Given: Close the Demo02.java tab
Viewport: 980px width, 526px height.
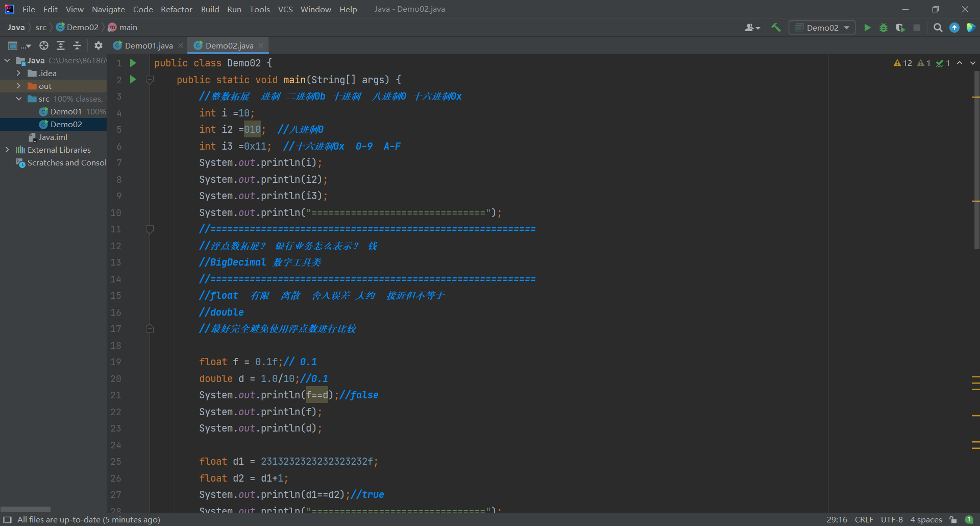Looking at the screenshot, I should pyautogui.click(x=261, y=45).
